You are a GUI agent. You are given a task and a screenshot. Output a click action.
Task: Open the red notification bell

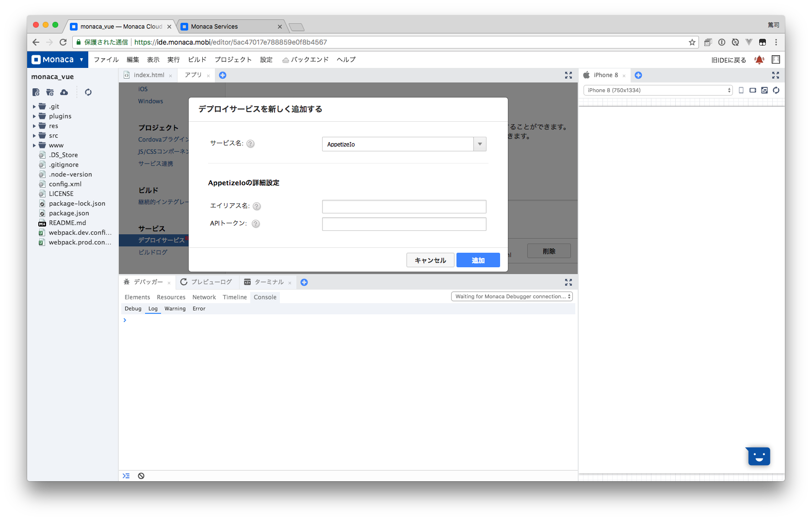pos(759,60)
